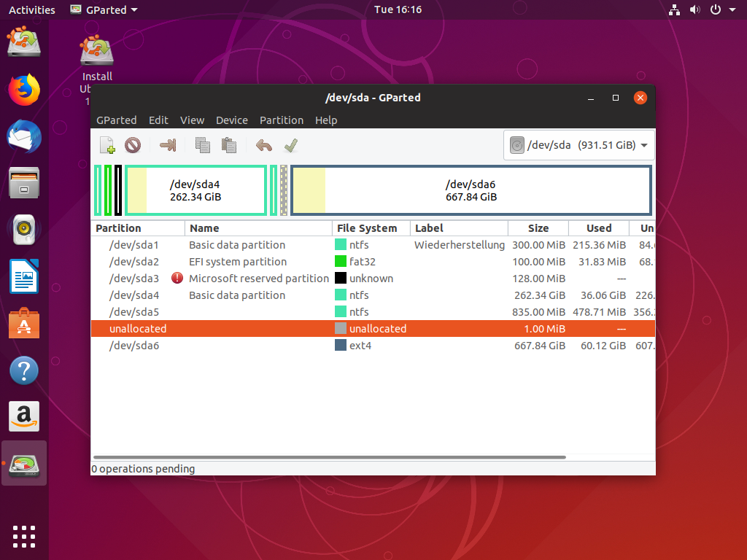Click the New partition toolbar icon

click(108, 145)
